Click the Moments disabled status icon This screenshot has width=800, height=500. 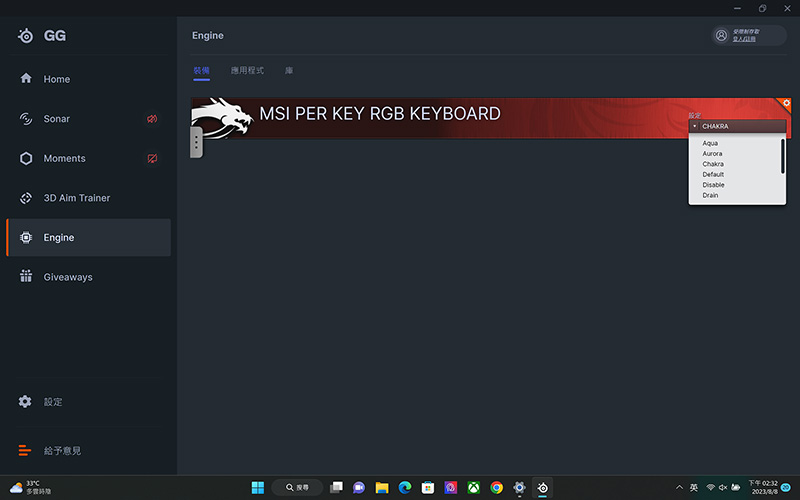pyautogui.click(x=152, y=158)
